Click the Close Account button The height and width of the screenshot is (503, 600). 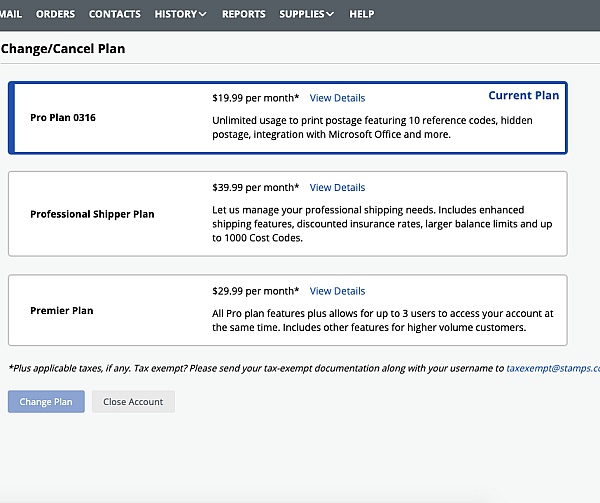coord(133,402)
